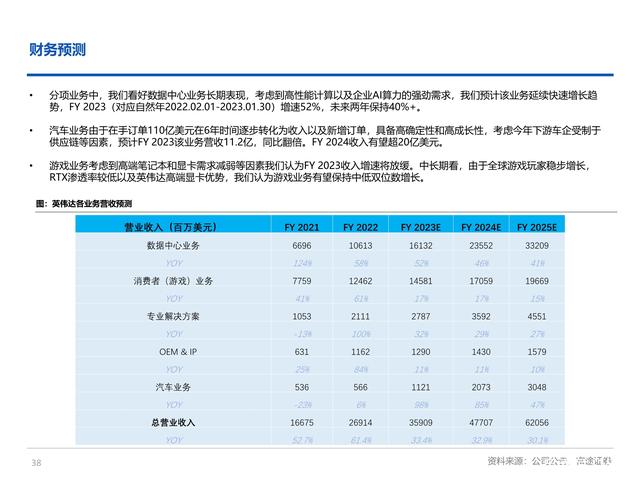This screenshot has width=640, height=480.
Task: Click total revenue cell 16675
Action: (x=302, y=423)
